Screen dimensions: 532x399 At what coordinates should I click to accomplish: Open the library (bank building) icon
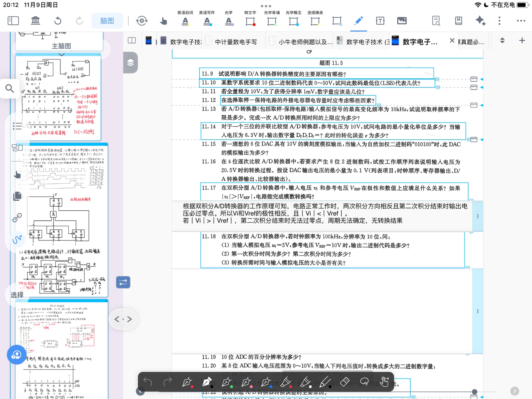pos(35,21)
